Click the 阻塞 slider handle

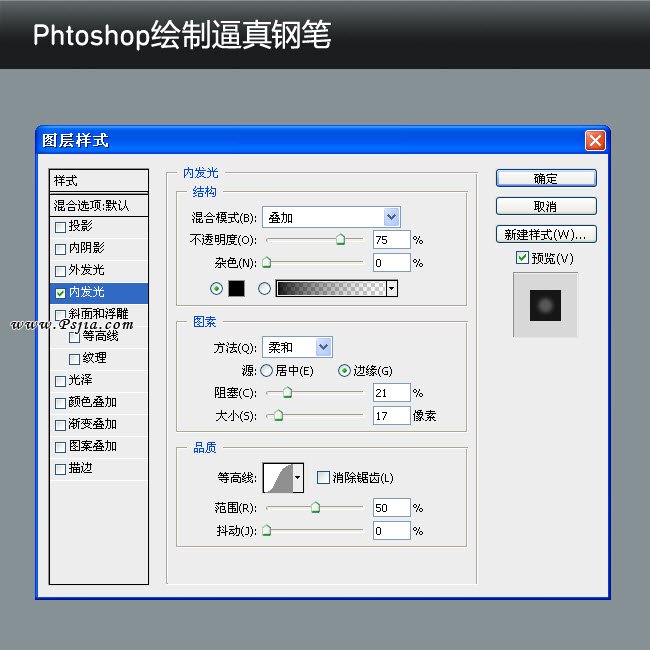(x=287, y=392)
